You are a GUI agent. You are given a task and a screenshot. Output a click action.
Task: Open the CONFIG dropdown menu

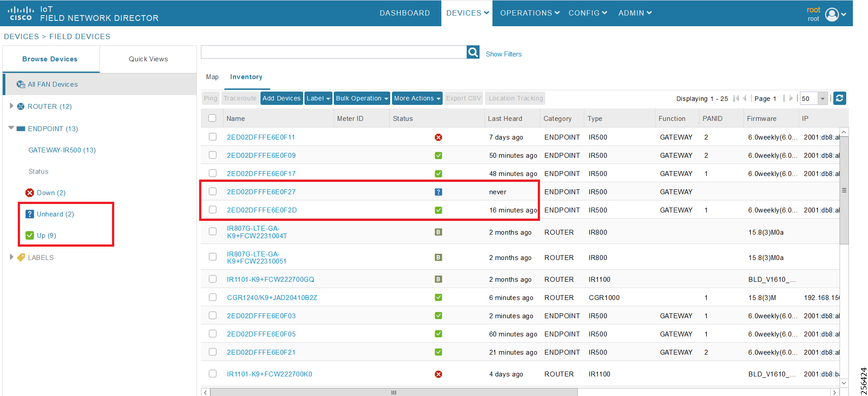coord(588,13)
